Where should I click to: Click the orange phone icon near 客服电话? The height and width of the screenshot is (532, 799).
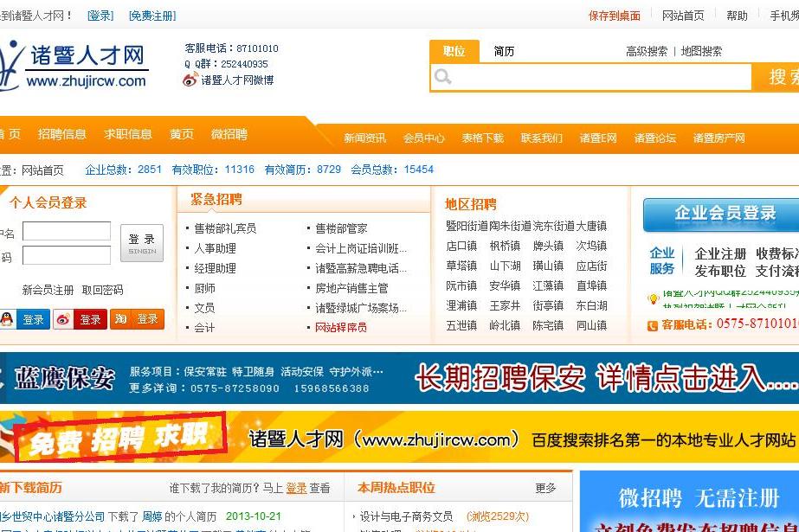coord(652,325)
